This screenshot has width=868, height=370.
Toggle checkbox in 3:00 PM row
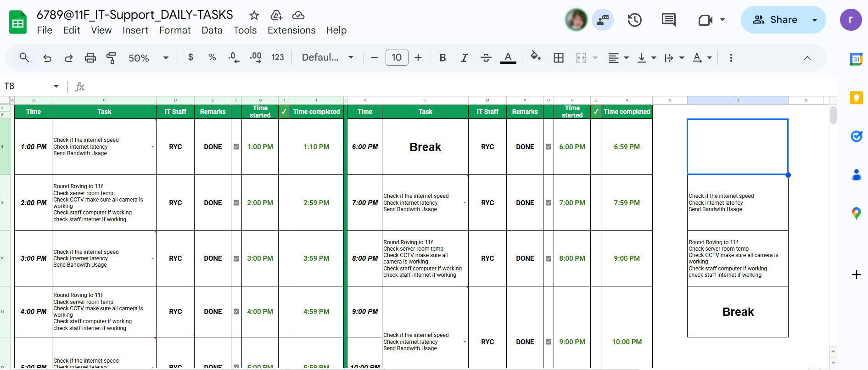236,258
